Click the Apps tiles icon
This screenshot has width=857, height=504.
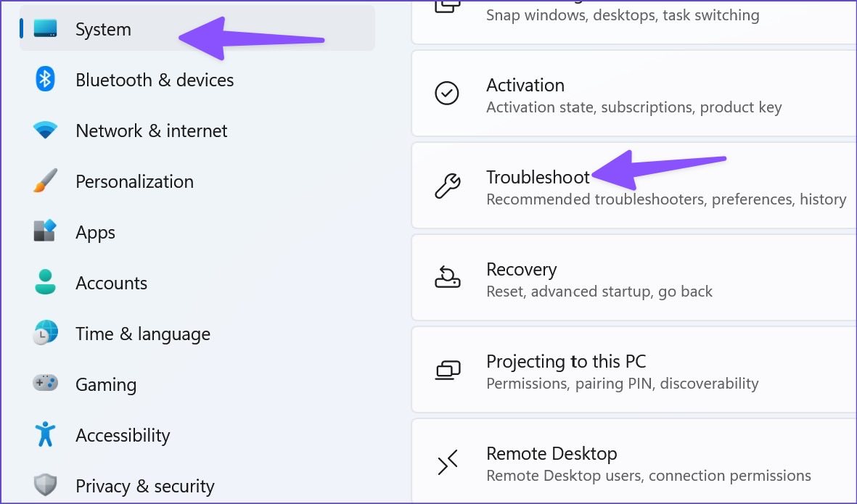click(45, 231)
